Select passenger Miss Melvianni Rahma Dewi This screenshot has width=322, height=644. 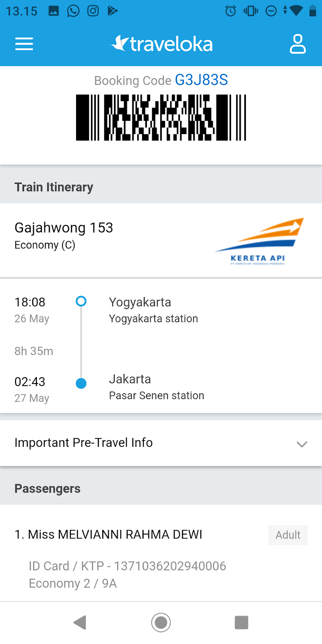[109, 535]
